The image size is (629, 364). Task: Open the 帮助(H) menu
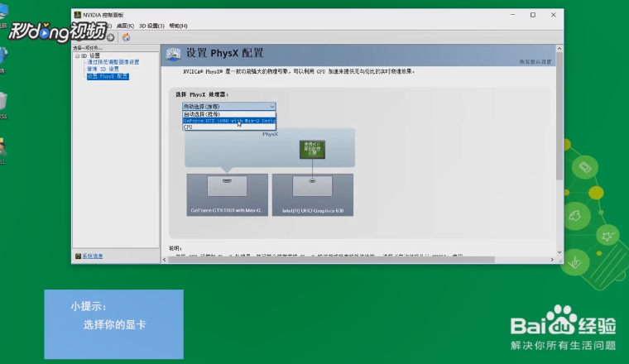178,26
